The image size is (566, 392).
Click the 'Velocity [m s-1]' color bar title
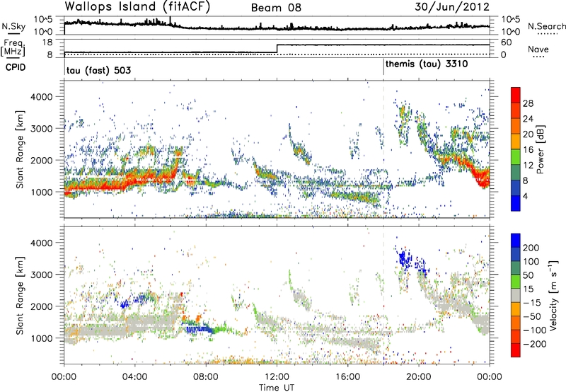pos(553,295)
